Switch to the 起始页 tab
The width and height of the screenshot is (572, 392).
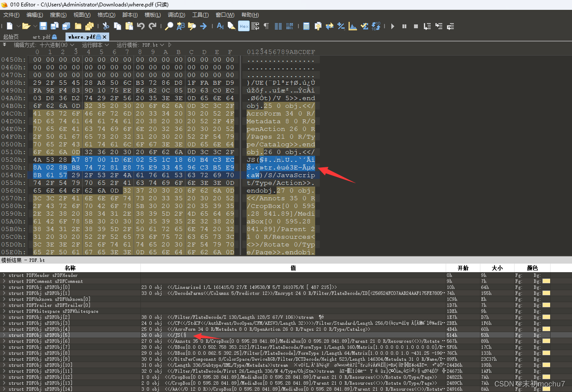tap(11, 37)
